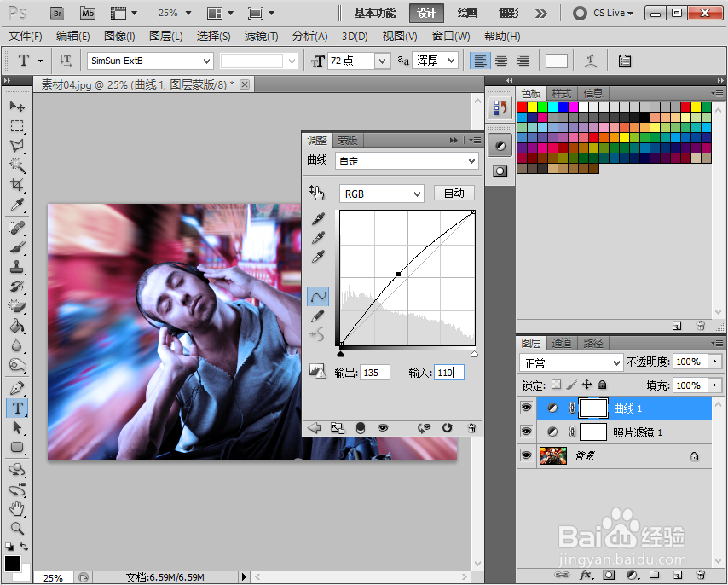Toggle clip adjustment to layer below
Screen dimensions: 728x585
(361, 428)
